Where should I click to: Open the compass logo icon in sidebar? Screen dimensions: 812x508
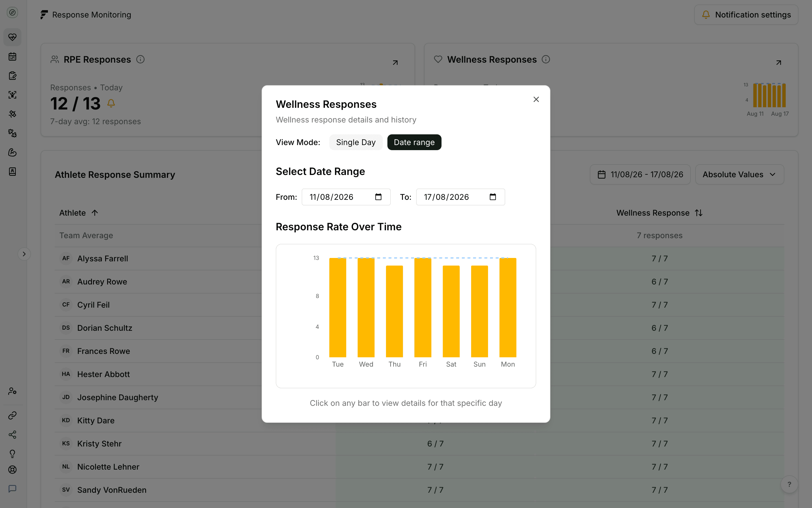point(12,12)
